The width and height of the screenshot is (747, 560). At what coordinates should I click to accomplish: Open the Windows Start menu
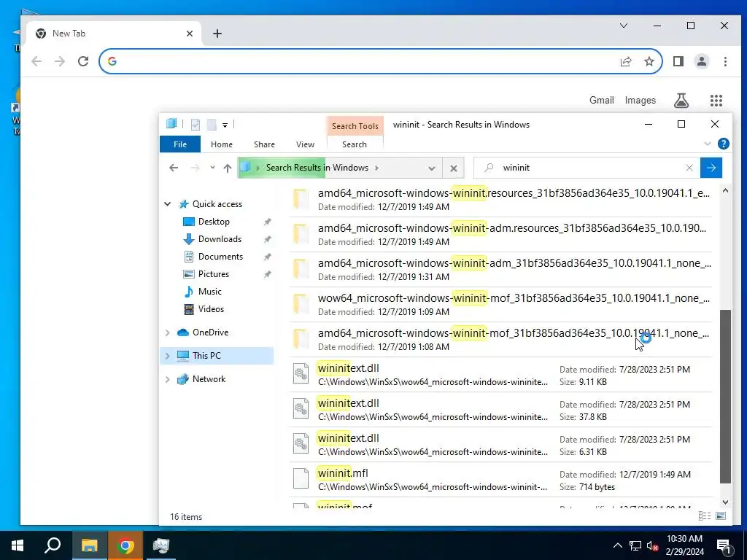[x=18, y=545]
